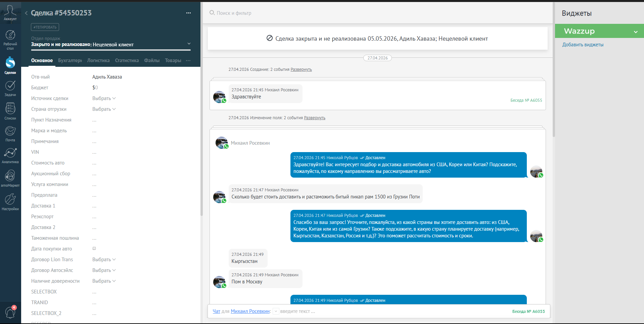Switch to Товары tab

pos(173,60)
